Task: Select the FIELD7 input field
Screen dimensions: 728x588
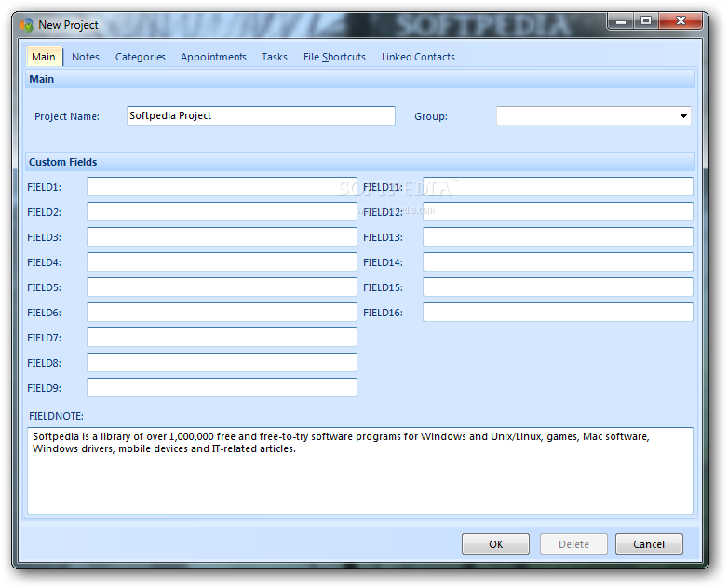Action: click(x=222, y=337)
